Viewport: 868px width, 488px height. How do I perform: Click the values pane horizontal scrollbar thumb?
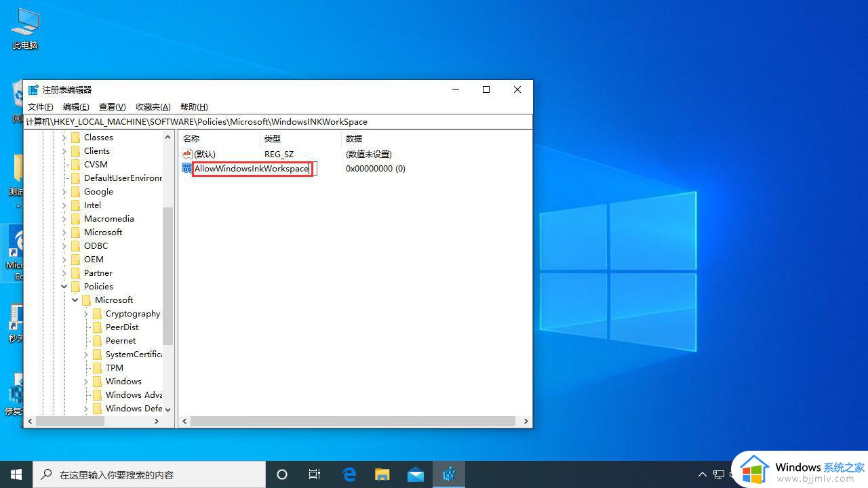click(x=353, y=421)
